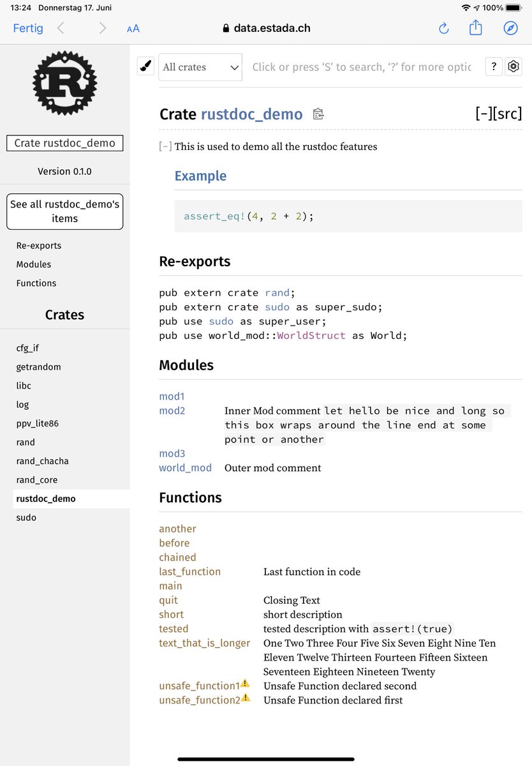Follow sudo link in super_user line
Image resolution: width=532 pixels, height=766 pixels.
tap(221, 321)
